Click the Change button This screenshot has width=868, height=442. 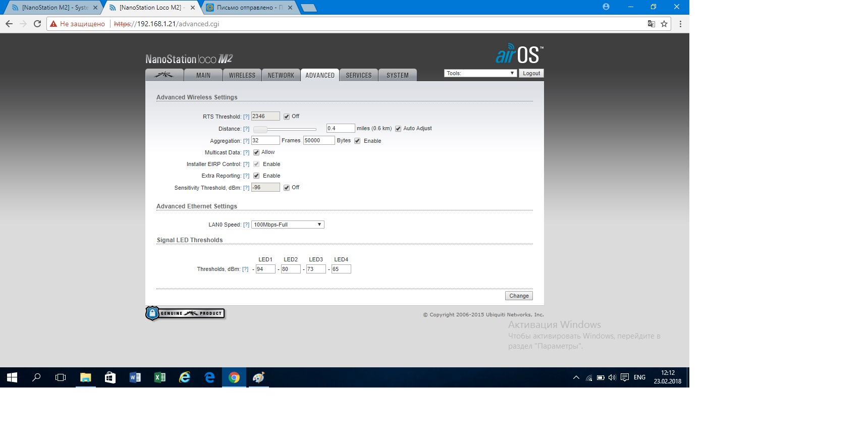[519, 296]
